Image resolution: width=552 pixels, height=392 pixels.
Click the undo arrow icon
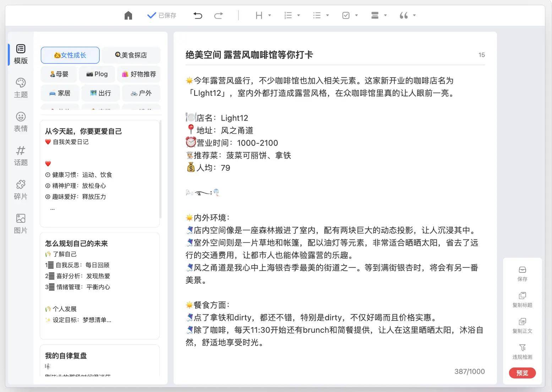click(x=198, y=16)
